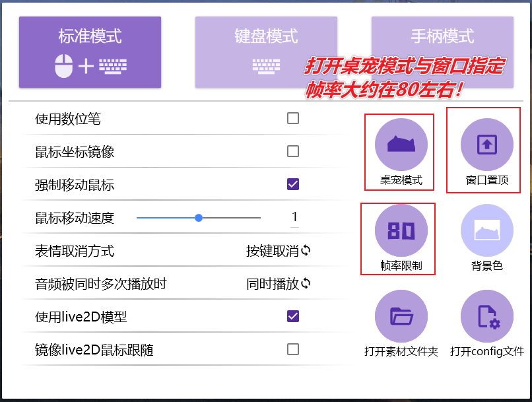Enable the 使用数位笔 checkbox
The width and height of the screenshot is (532, 402).
(292, 117)
